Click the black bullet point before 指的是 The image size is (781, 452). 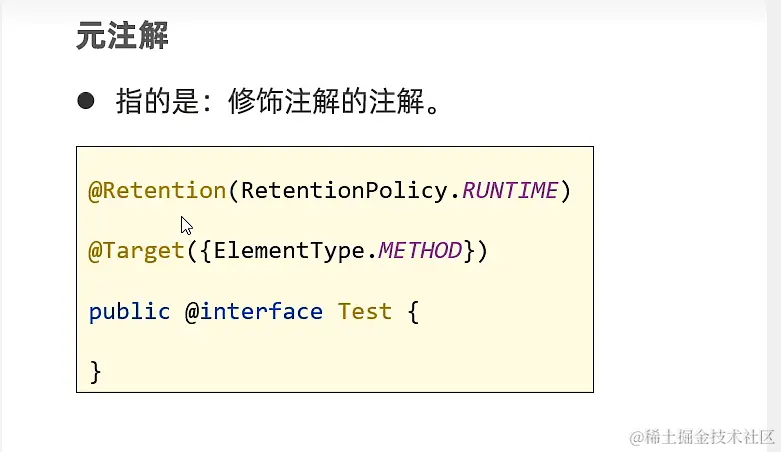pos(86,101)
